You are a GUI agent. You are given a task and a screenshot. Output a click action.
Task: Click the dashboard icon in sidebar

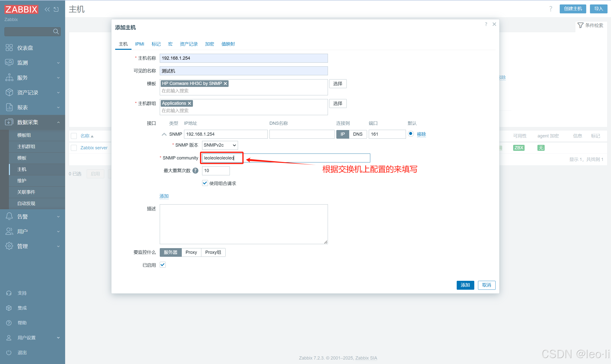click(9, 48)
